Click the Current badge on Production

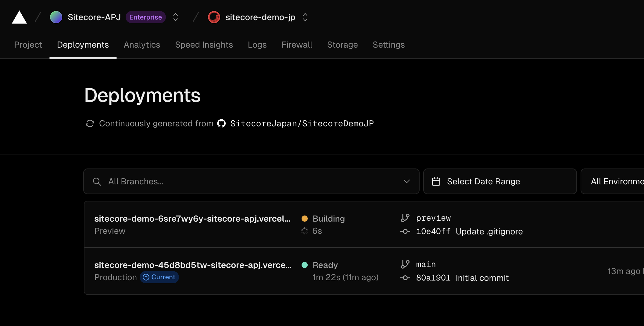pos(159,277)
